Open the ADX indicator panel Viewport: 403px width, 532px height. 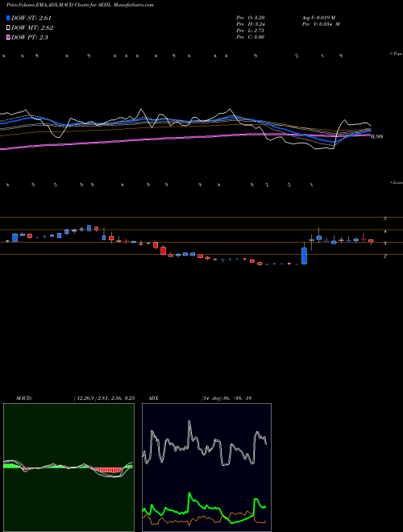click(206, 468)
